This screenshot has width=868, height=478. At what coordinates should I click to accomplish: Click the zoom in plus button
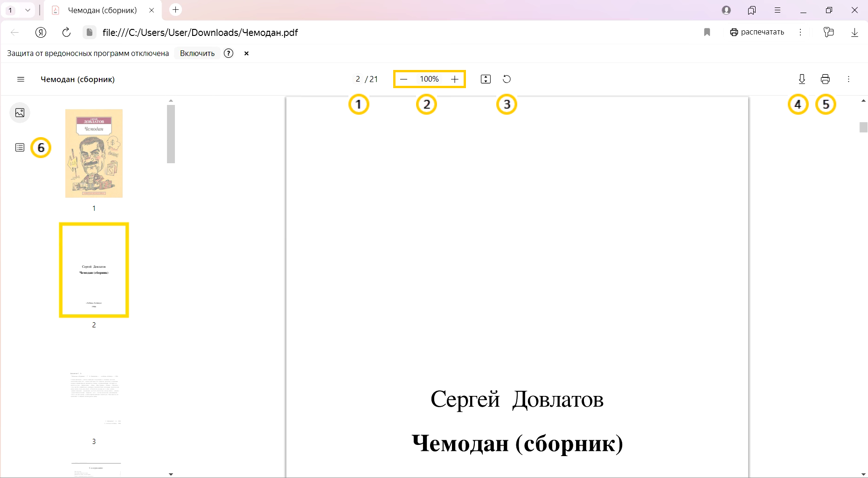(455, 79)
